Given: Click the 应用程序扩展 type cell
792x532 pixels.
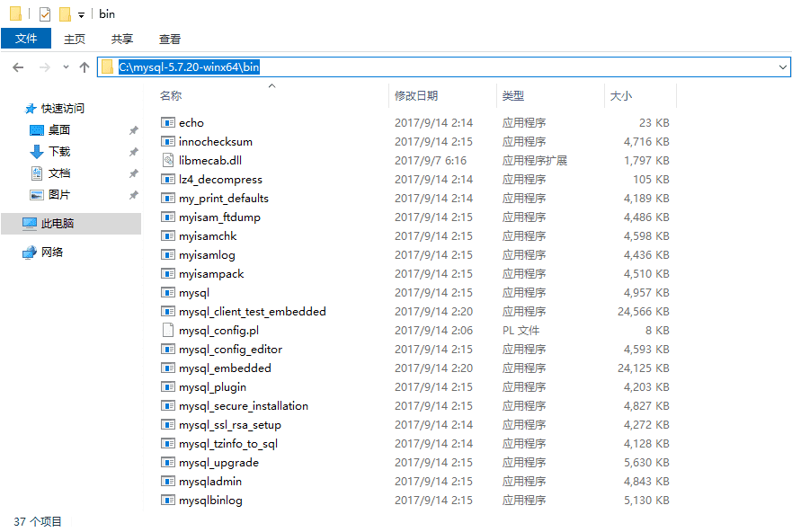Looking at the screenshot, I should tap(534, 161).
